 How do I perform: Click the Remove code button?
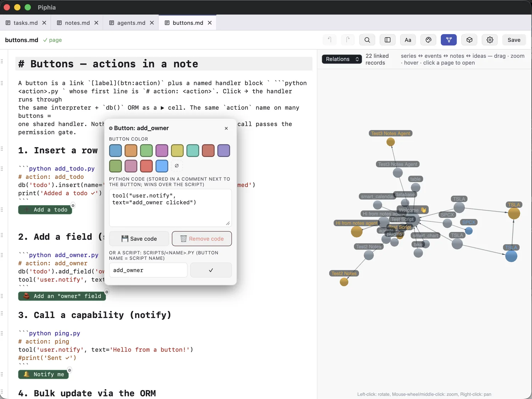coord(202,239)
